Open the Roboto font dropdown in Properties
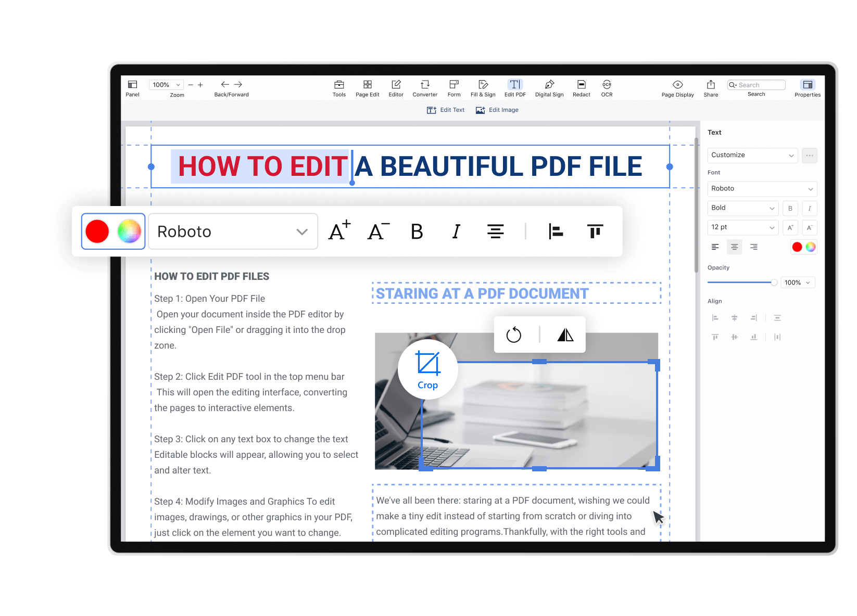Screen dimensions: 857x616 (x=762, y=189)
